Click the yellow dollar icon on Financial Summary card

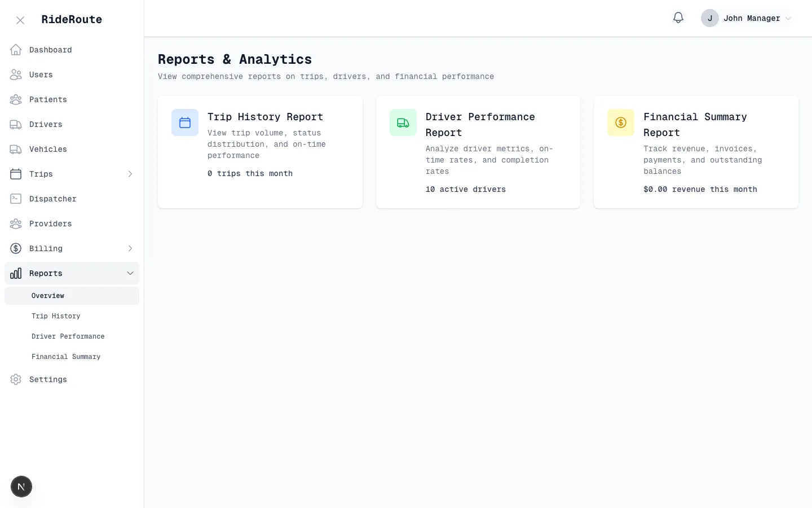(621, 122)
